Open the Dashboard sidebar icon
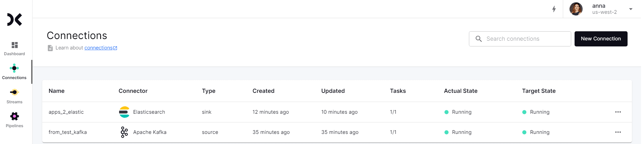 pyautogui.click(x=14, y=45)
